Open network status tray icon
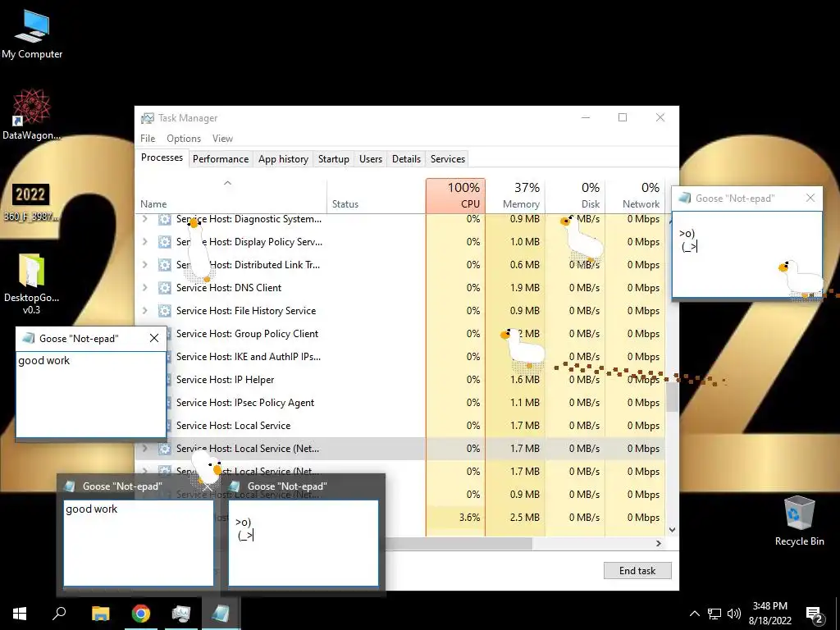This screenshot has width=840, height=630. pyautogui.click(x=714, y=614)
